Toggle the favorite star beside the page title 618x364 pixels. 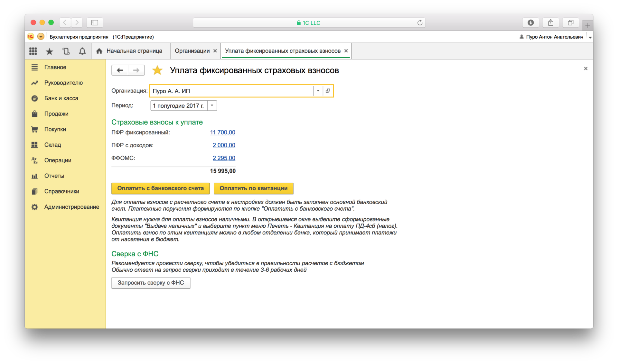point(157,70)
